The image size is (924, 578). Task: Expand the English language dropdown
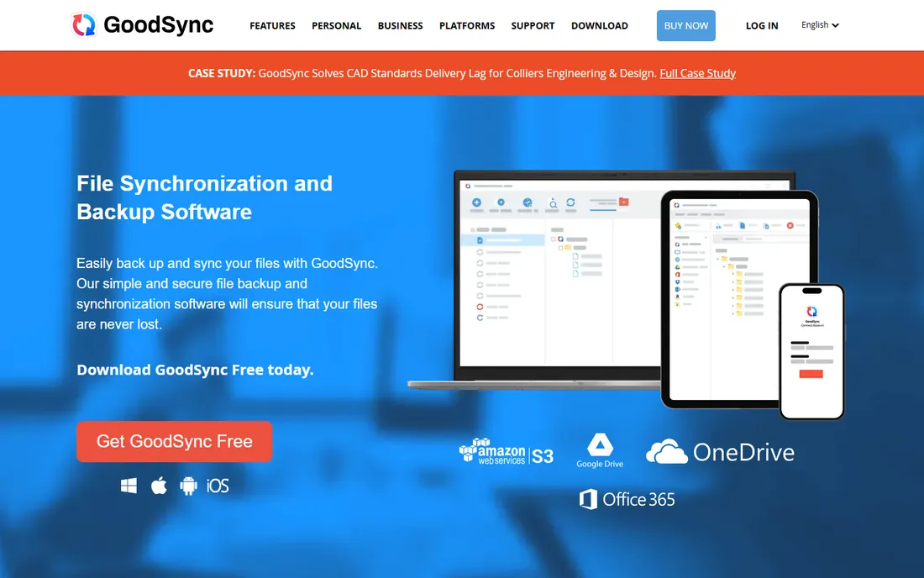(x=820, y=24)
